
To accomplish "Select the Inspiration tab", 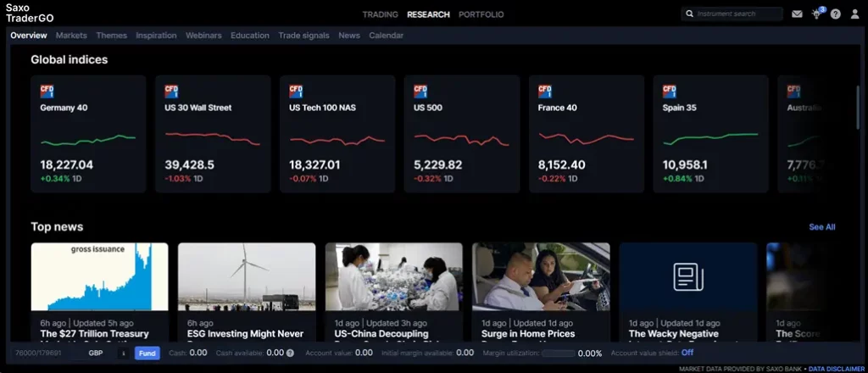I will pyautogui.click(x=156, y=36).
